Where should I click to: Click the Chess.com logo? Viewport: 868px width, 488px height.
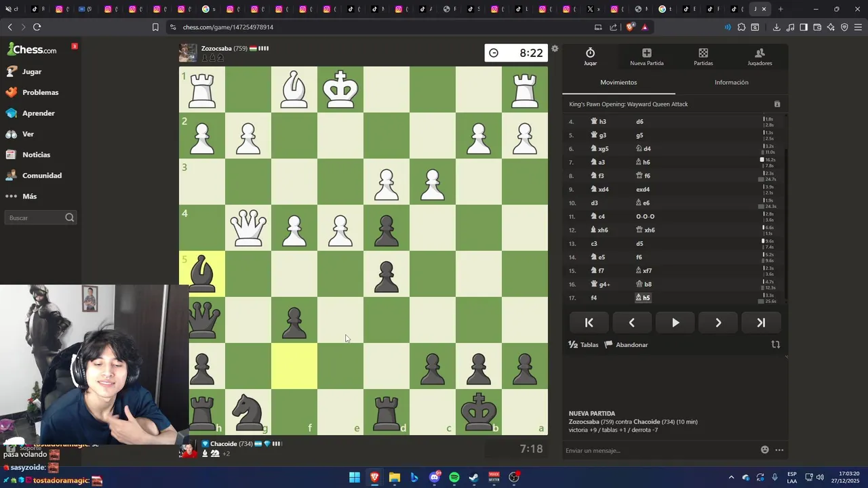32,49
